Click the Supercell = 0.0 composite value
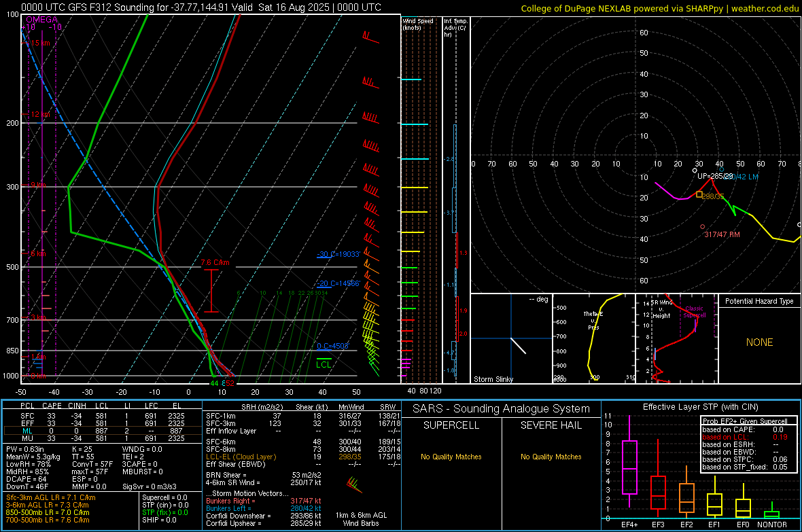The width and height of the screenshot is (802, 532). 164,497
